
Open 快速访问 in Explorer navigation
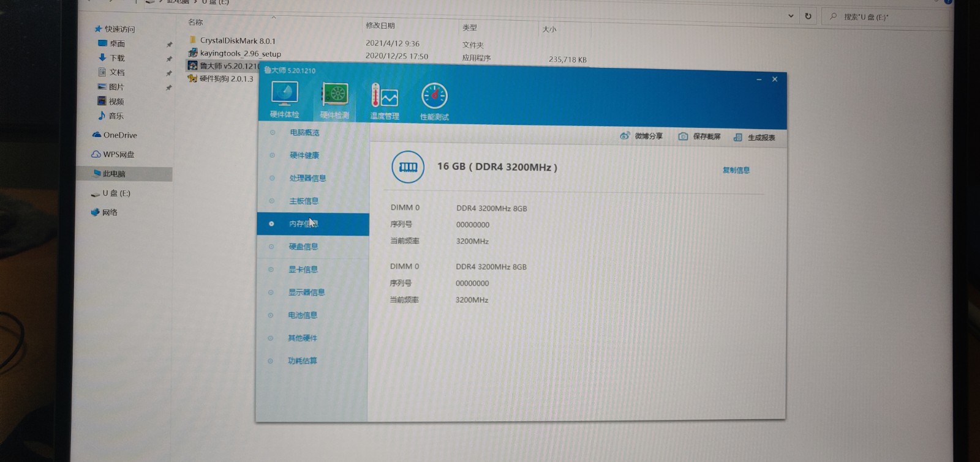pyautogui.click(x=115, y=29)
